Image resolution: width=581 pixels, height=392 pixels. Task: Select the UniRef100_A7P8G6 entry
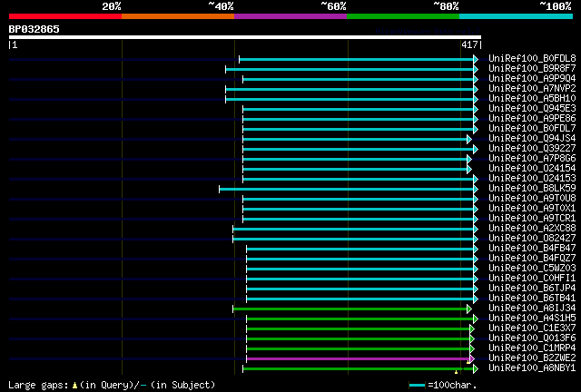click(x=532, y=159)
